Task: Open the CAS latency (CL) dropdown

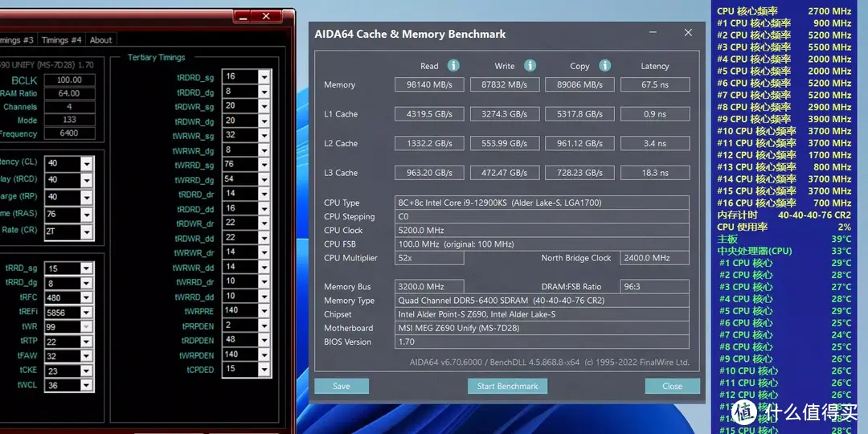Action: tap(86, 163)
